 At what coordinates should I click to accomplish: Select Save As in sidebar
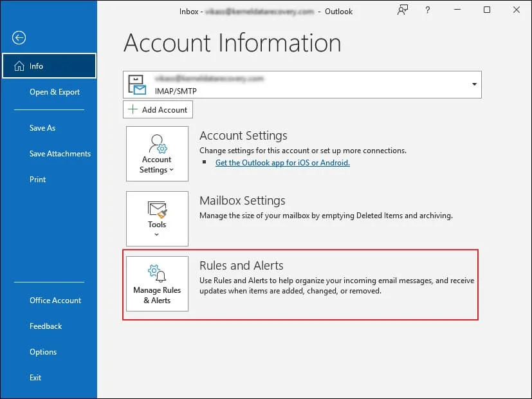42,128
